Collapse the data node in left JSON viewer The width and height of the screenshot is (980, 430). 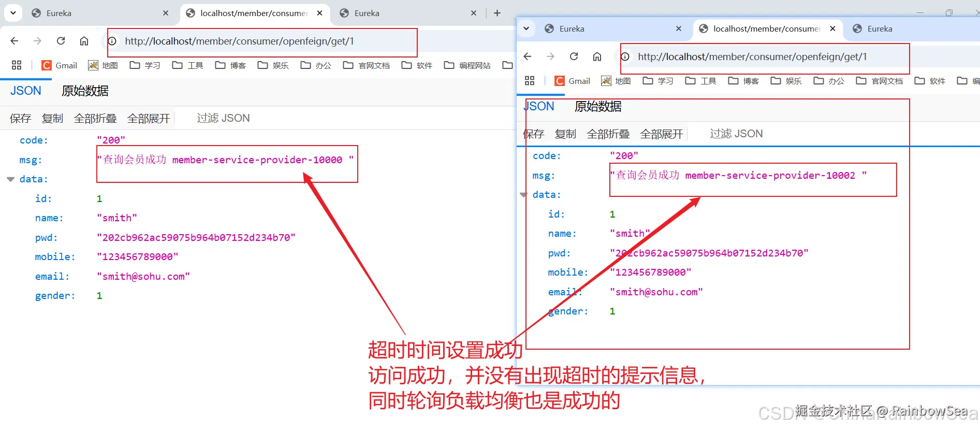pos(10,179)
